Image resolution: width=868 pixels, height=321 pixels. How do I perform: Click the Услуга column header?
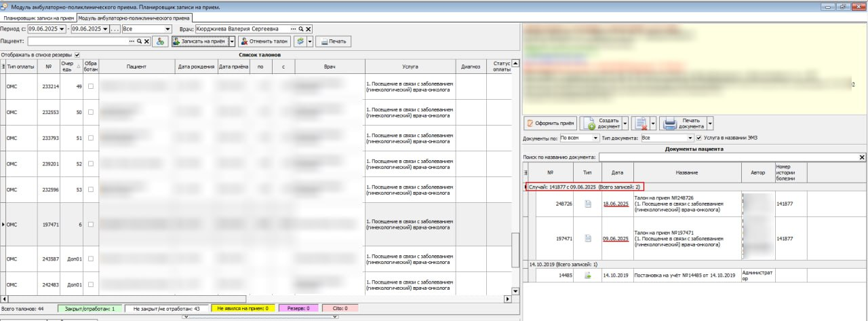410,67
